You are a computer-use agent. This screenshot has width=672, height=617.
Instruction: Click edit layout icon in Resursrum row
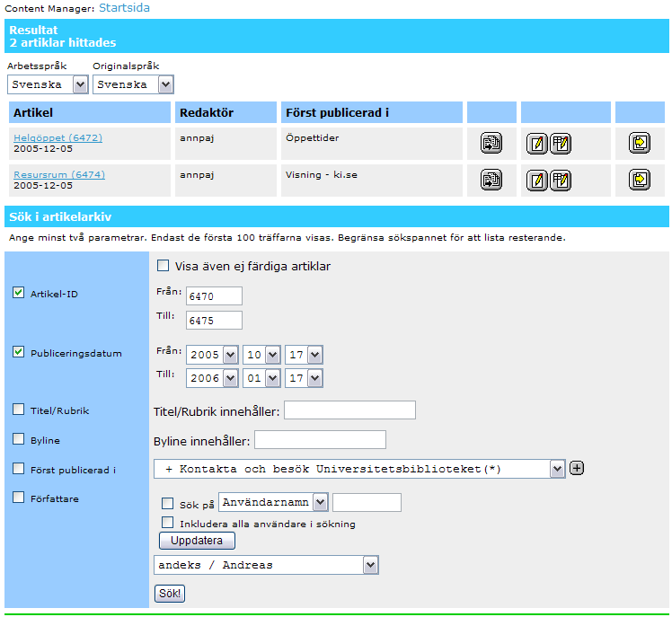[560, 181]
